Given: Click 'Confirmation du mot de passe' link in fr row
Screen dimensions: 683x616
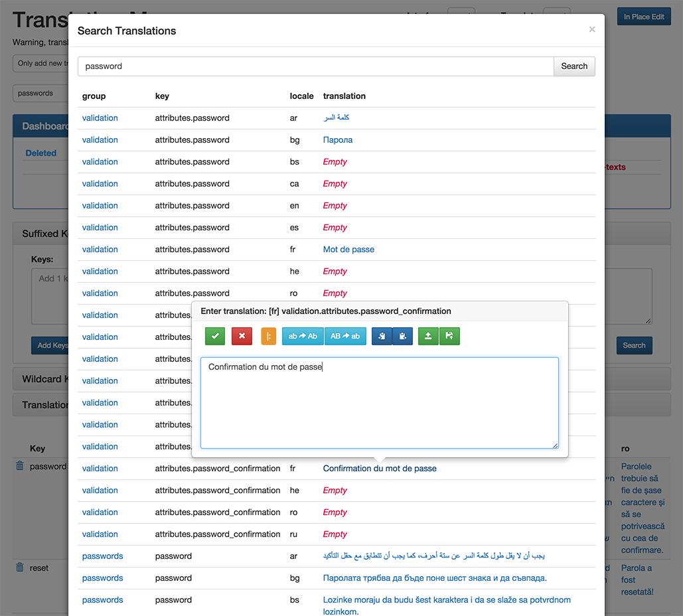Looking at the screenshot, I should pyautogui.click(x=380, y=469).
